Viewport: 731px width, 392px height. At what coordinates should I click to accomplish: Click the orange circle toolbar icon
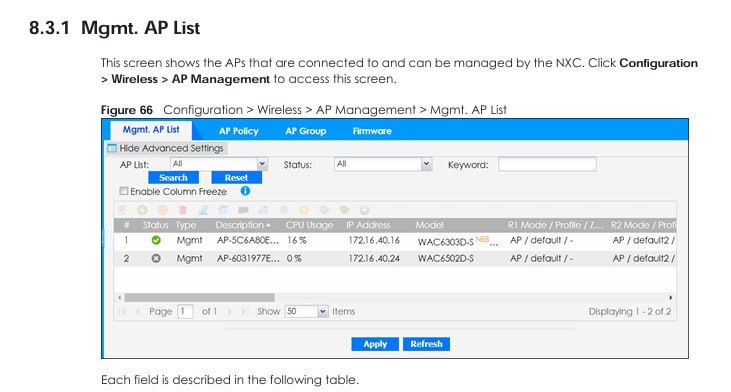tap(162, 210)
